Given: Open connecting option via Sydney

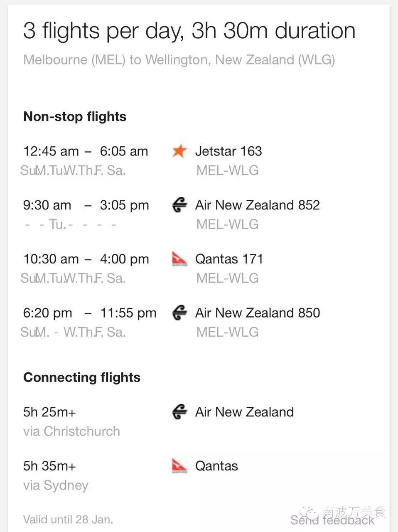Looking at the screenshot, I should point(56,485).
